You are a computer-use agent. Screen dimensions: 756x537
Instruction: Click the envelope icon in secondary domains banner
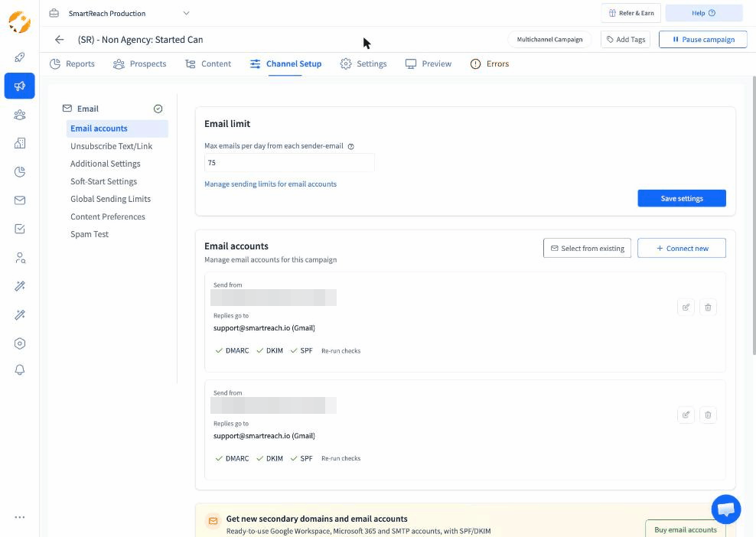pos(213,521)
